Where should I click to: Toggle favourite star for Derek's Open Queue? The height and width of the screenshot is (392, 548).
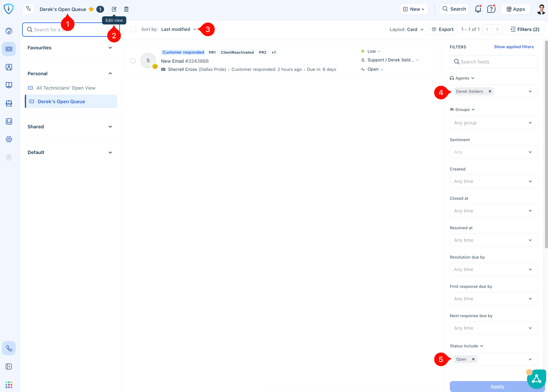click(91, 9)
